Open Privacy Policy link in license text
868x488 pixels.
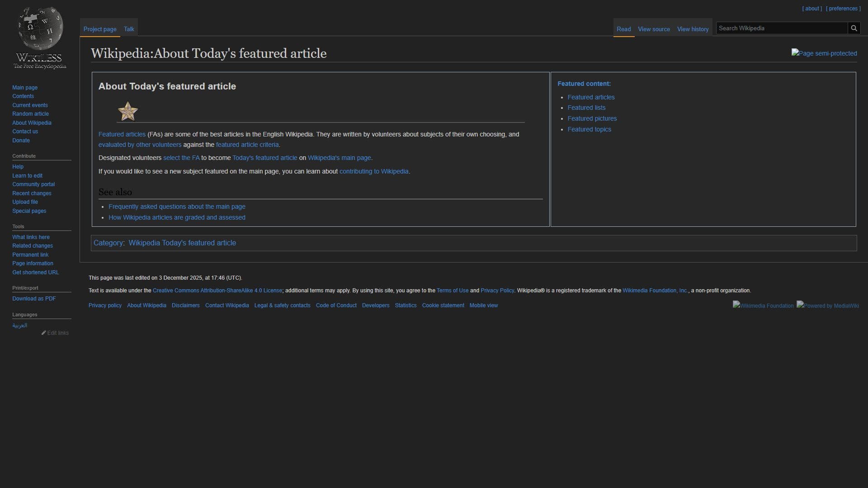497,291
